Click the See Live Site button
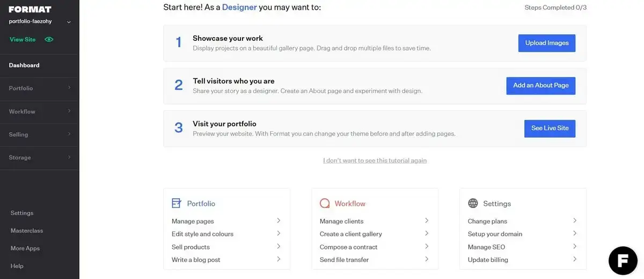The height and width of the screenshot is (279, 644). [x=550, y=128]
